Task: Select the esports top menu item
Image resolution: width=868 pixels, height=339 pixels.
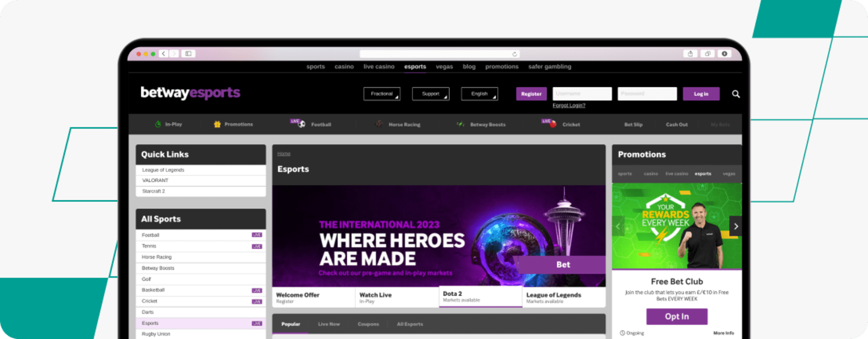Action: [x=415, y=67]
